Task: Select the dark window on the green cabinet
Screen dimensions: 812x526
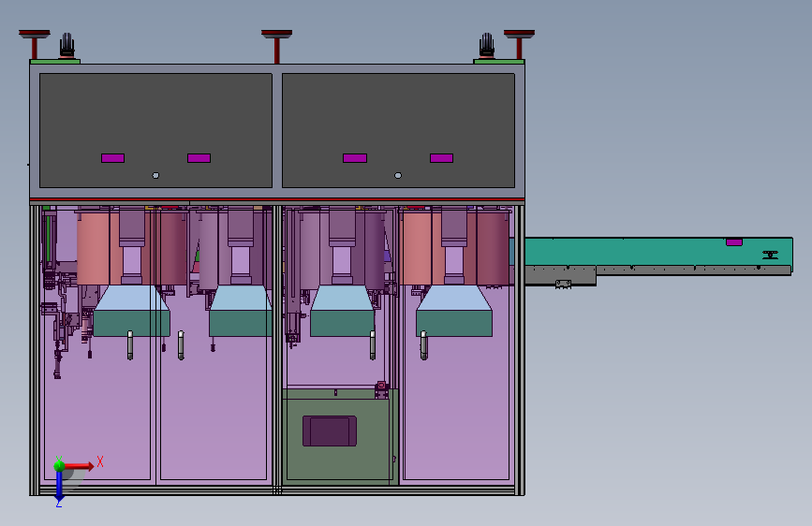Action: [330, 431]
